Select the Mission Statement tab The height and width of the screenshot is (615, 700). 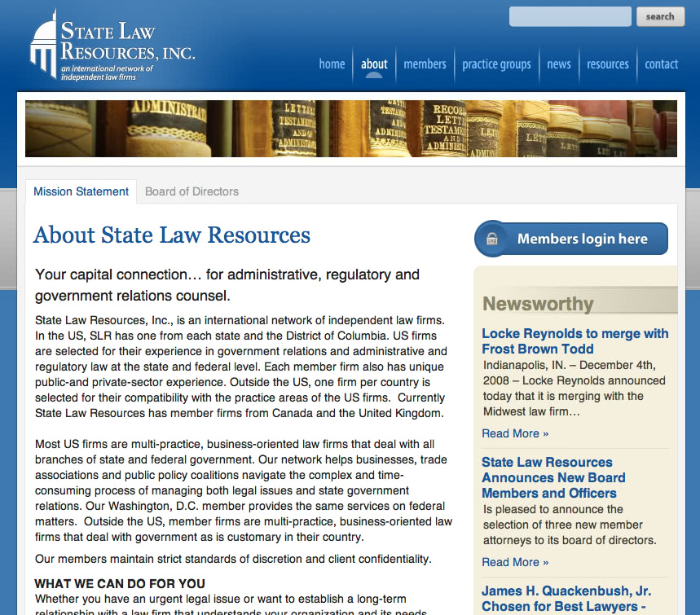click(81, 191)
